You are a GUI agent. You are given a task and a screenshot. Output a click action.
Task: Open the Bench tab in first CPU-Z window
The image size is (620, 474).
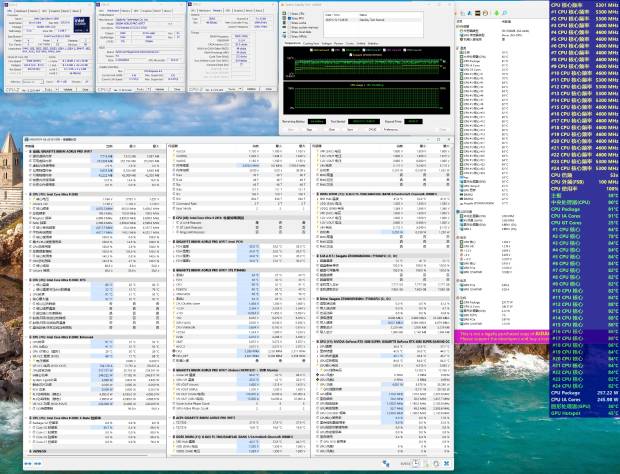(65, 11)
